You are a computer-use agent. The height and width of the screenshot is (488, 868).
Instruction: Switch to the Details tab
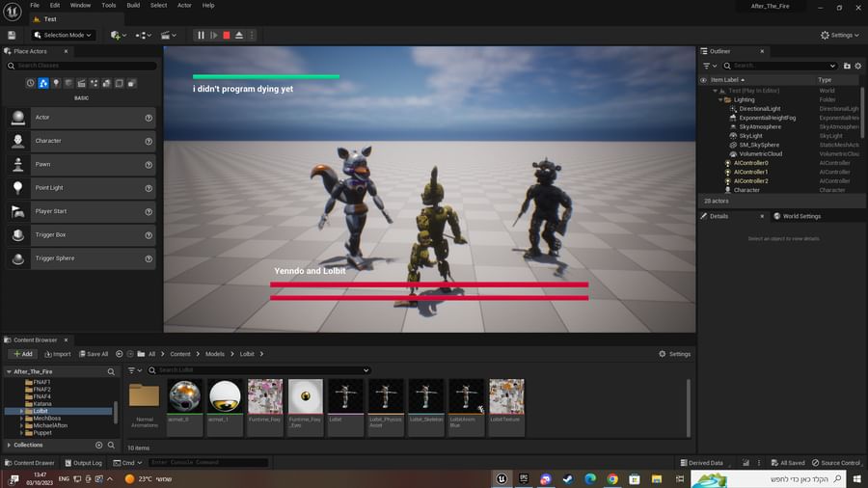719,216
